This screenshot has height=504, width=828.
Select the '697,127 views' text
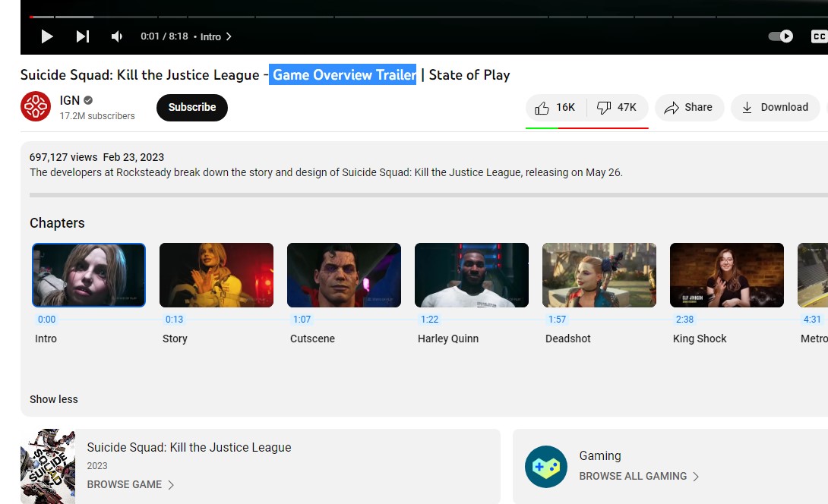click(63, 157)
